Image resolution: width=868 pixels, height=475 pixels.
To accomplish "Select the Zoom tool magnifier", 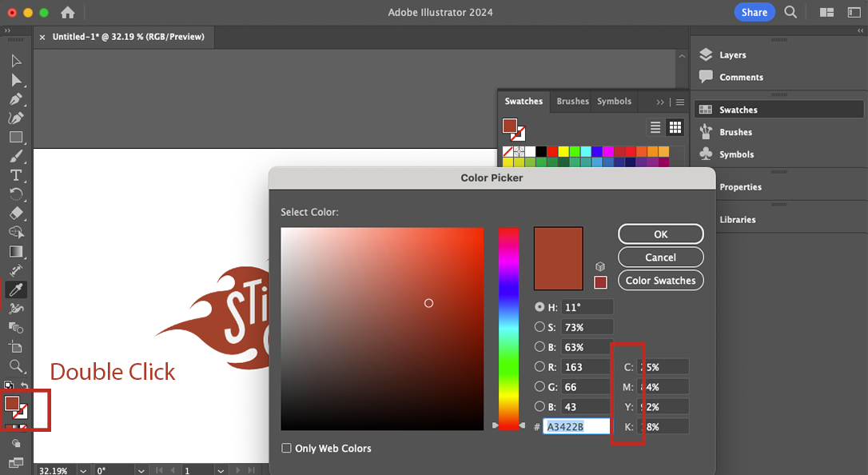I will pos(16,366).
